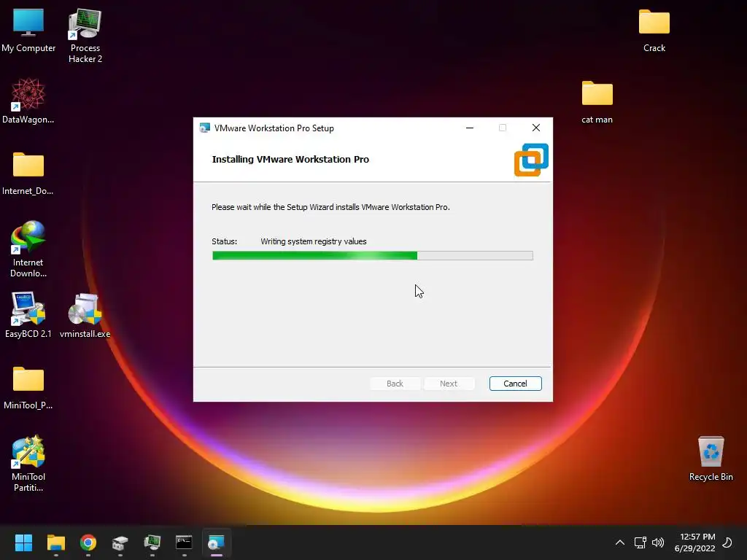
Task: Click the disabled Back button
Action: click(395, 384)
